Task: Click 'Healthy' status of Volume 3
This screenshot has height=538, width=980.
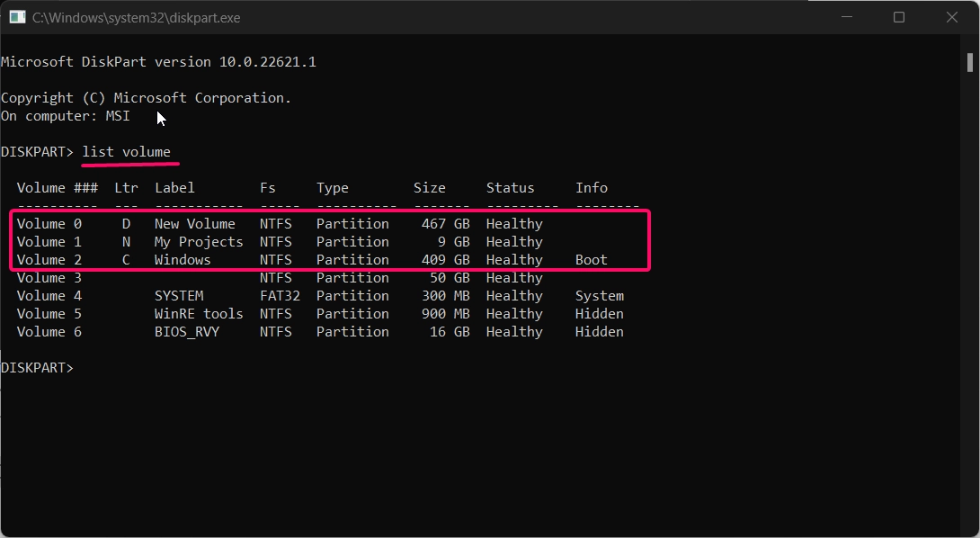Action: coord(514,278)
